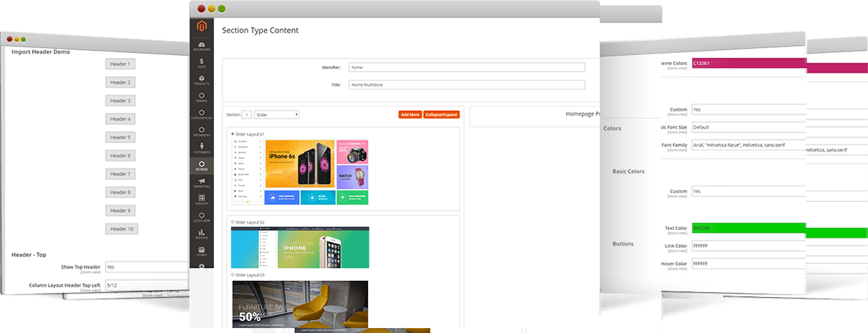Open the Basic Font Size Default dropdown

tap(749, 127)
